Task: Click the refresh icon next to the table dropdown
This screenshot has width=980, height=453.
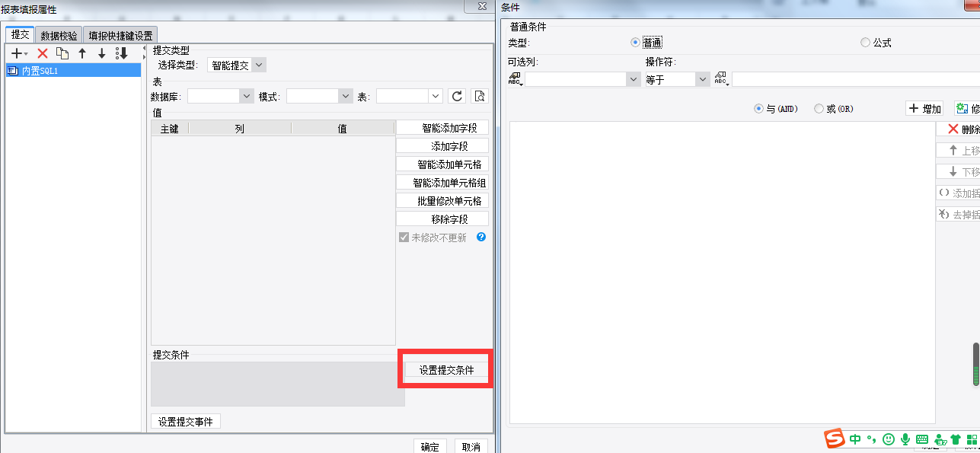Action: (x=457, y=96)
